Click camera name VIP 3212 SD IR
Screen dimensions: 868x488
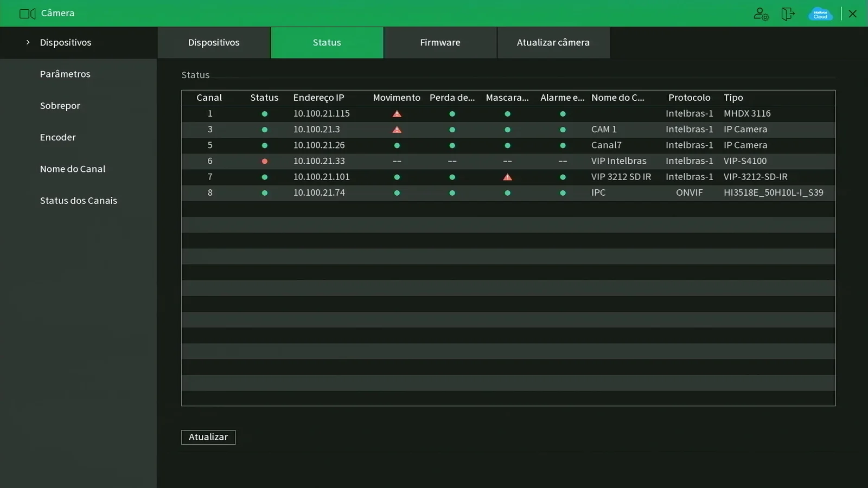621,177
